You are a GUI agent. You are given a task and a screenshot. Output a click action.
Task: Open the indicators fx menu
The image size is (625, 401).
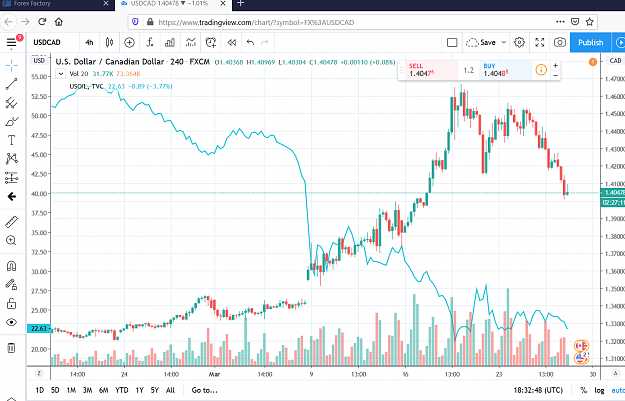pos(149,42)
